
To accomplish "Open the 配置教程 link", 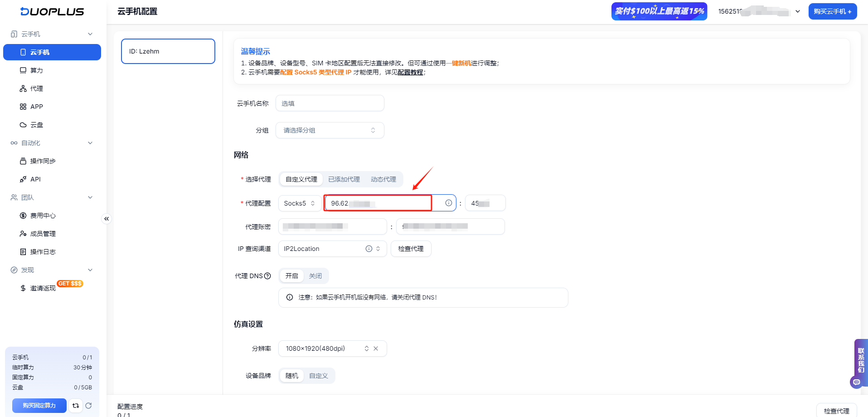I will tap(410, 72).
